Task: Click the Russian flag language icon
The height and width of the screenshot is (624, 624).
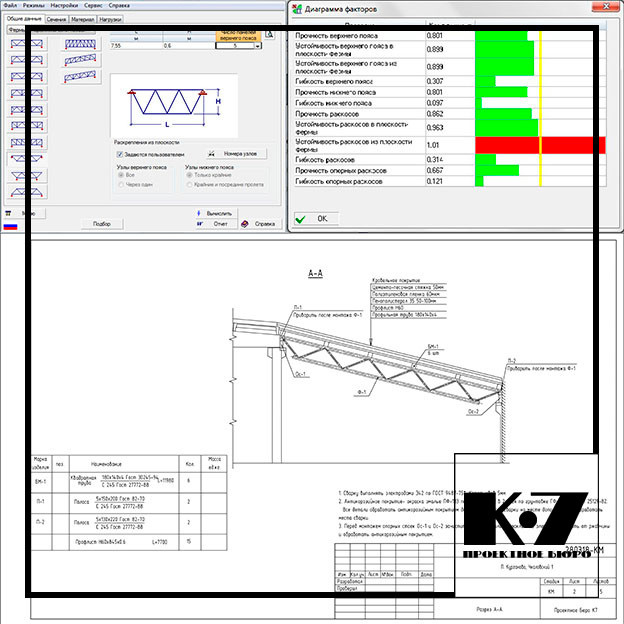Action: [12, 226]
